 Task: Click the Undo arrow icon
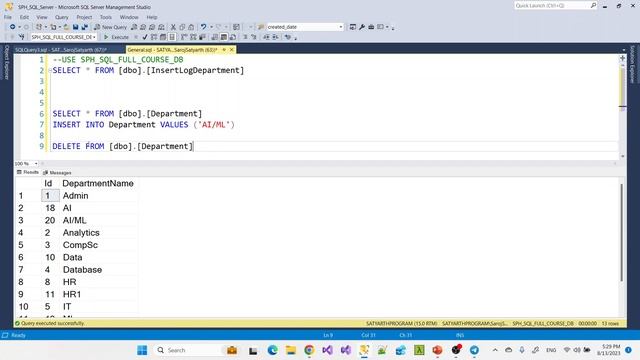[203, 27]
